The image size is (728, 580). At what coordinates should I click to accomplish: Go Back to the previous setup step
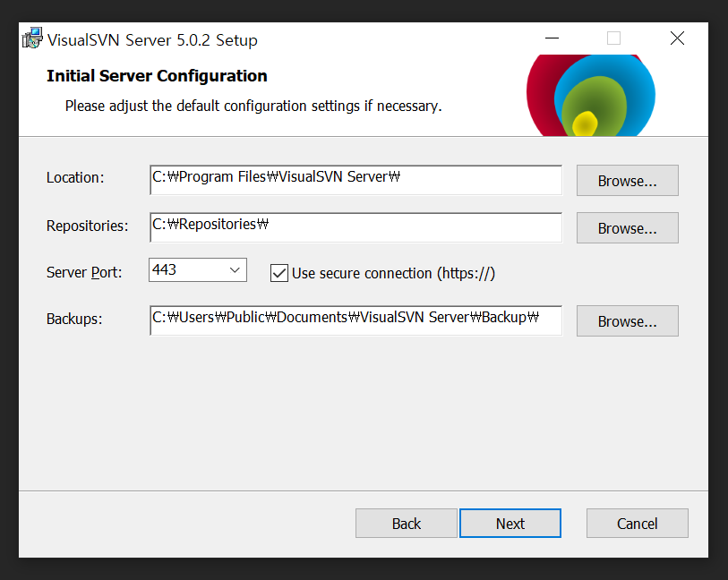click(407, 524)
